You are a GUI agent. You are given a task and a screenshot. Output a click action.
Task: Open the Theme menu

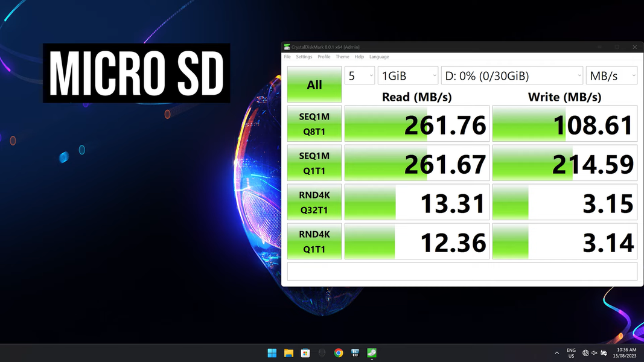pos(342,57)
